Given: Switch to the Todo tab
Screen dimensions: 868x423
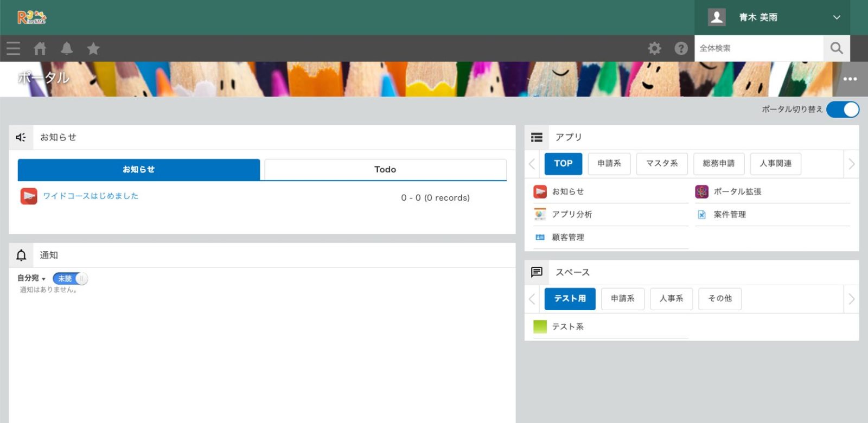Looking at the screenshot, I should coord(385,170).
